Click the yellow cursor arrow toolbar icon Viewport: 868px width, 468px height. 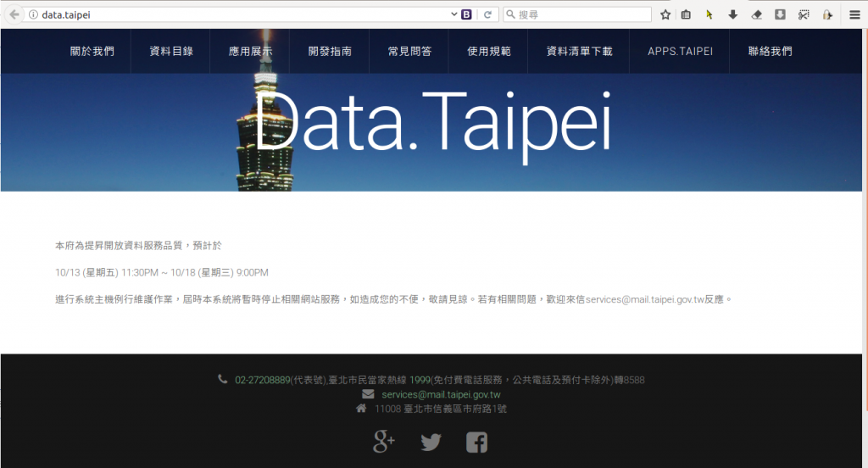[709, 15]
